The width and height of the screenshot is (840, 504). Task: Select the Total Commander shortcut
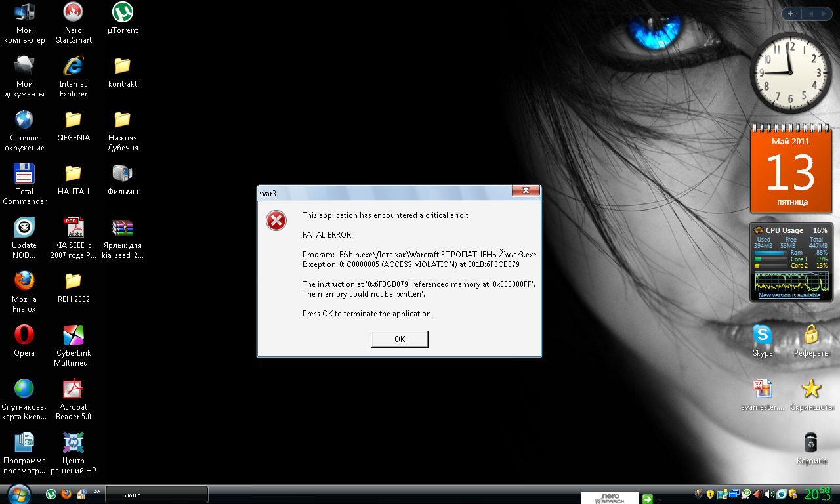(24, 184)
